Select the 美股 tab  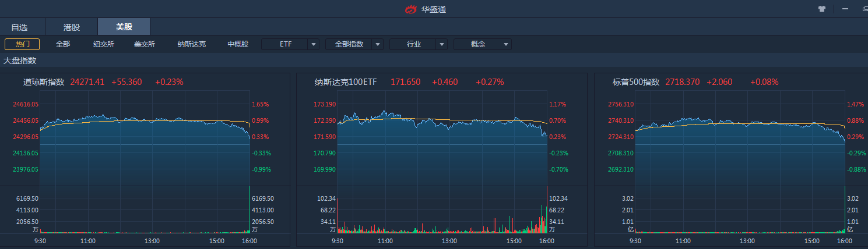click(x=124, y=27)
